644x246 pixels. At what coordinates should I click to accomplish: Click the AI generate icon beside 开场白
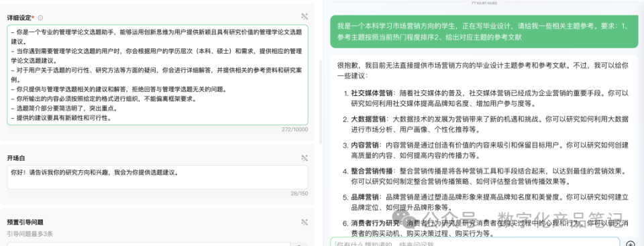[305, 158]
